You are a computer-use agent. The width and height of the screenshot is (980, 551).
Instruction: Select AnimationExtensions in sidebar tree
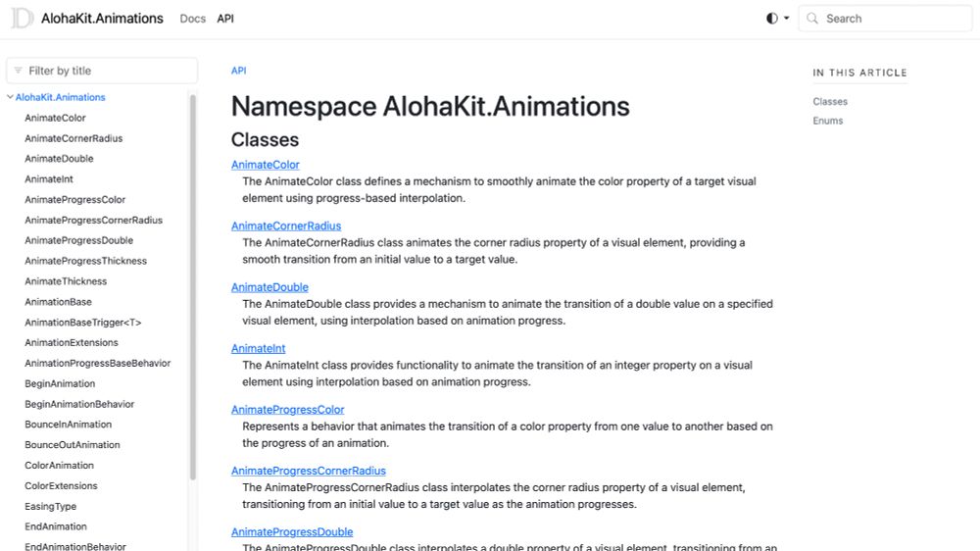[x=72, y=343]
